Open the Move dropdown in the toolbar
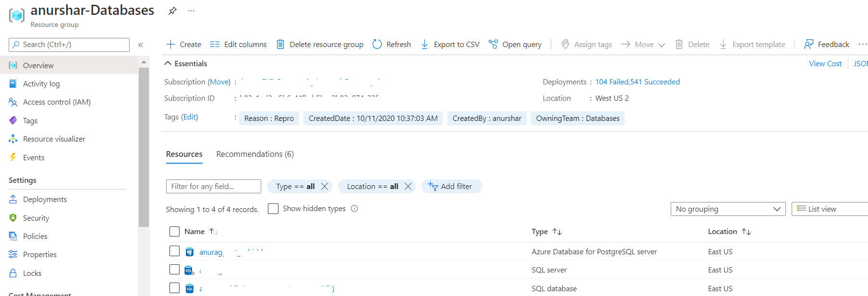The width and height of the screenshot is (868, 296). [643, 45]
